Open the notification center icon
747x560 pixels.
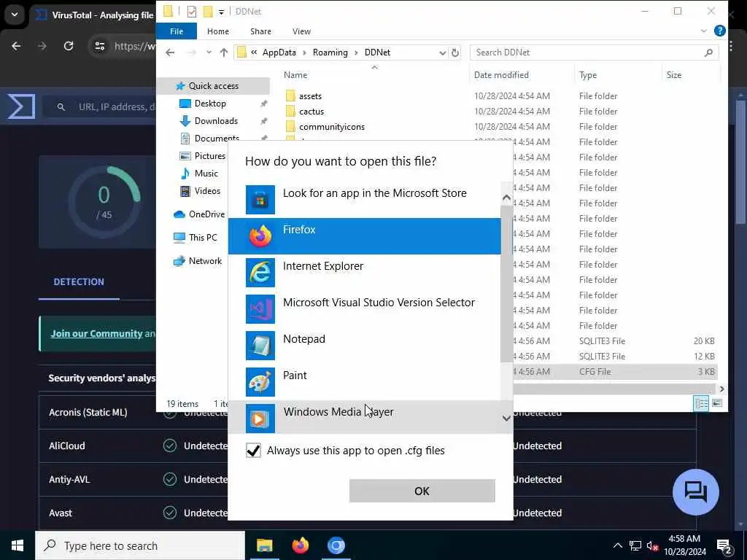[724, 545]
